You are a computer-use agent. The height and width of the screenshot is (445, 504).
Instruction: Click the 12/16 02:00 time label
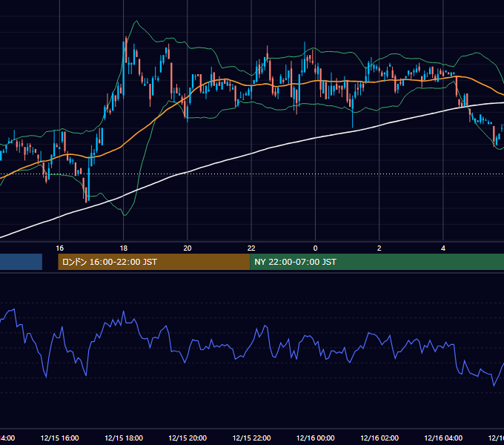click(379, 438)
